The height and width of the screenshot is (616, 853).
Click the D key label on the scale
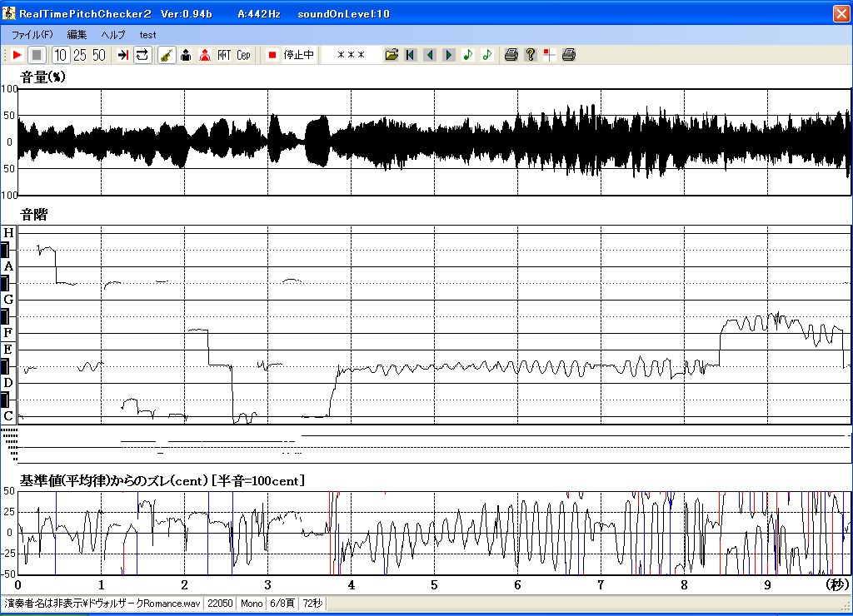[x=8, y=383]
